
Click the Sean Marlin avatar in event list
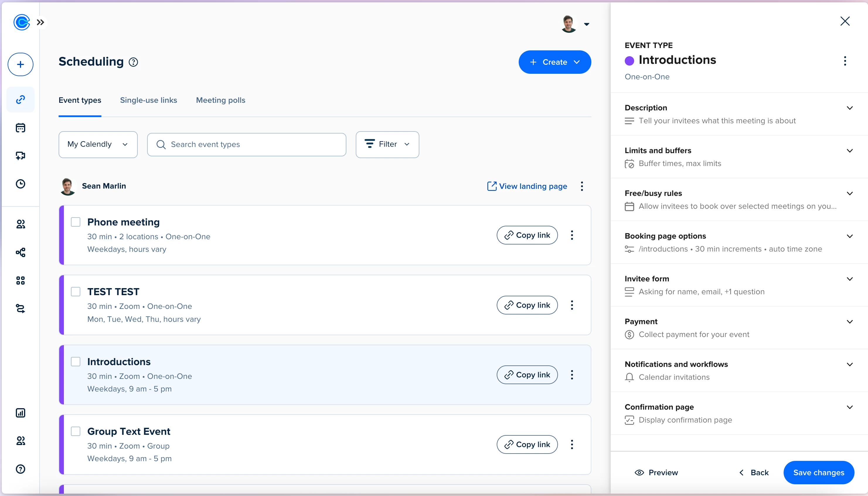[67, 186]
